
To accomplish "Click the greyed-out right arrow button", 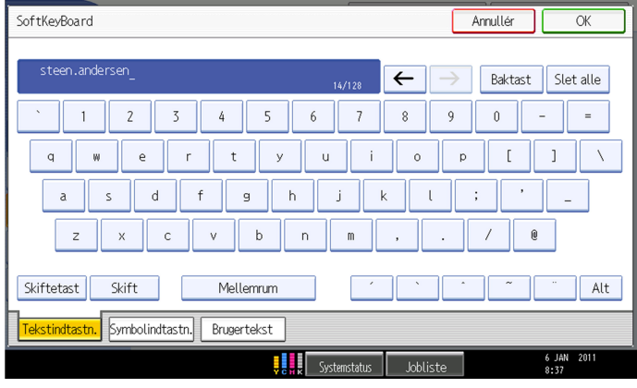I will [451, 79].
